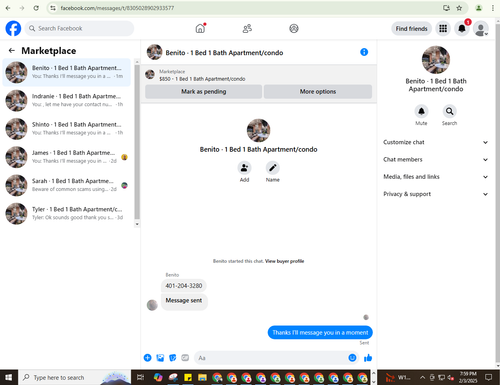This screenshot has height=385, width=500.
Task: Open Task View on taskbar
Action: click(140, 377)
